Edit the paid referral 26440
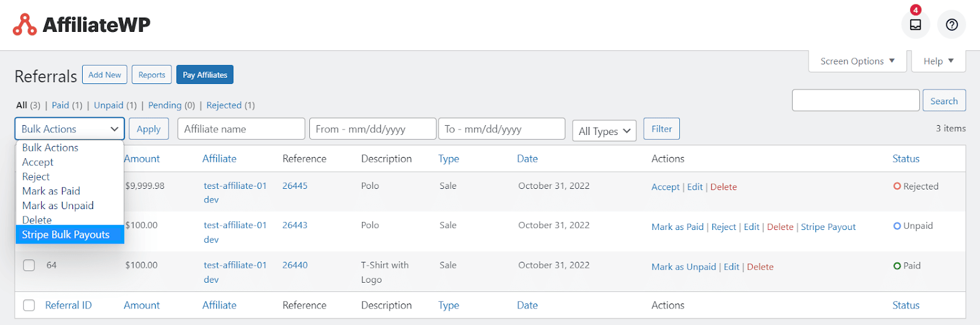 tap(731, 267)
